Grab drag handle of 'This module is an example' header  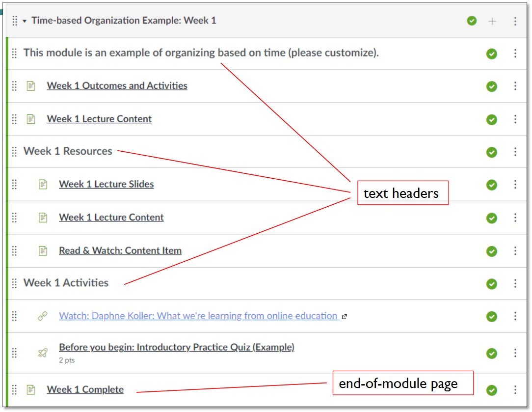14,54
